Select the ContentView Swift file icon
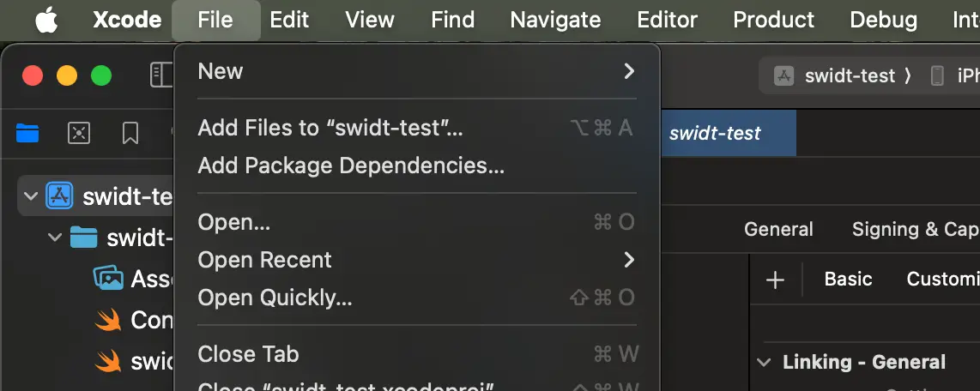The height and width of the screenshot is (391, 980). (108, 320)
